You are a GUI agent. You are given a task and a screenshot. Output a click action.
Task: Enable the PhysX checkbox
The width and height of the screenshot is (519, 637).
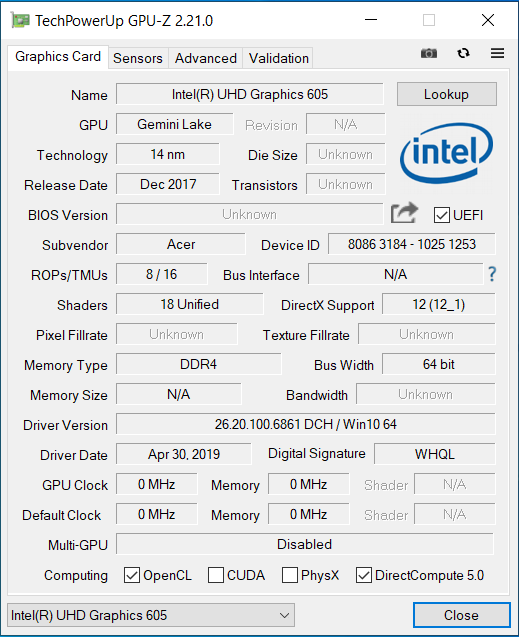(290, 575)
